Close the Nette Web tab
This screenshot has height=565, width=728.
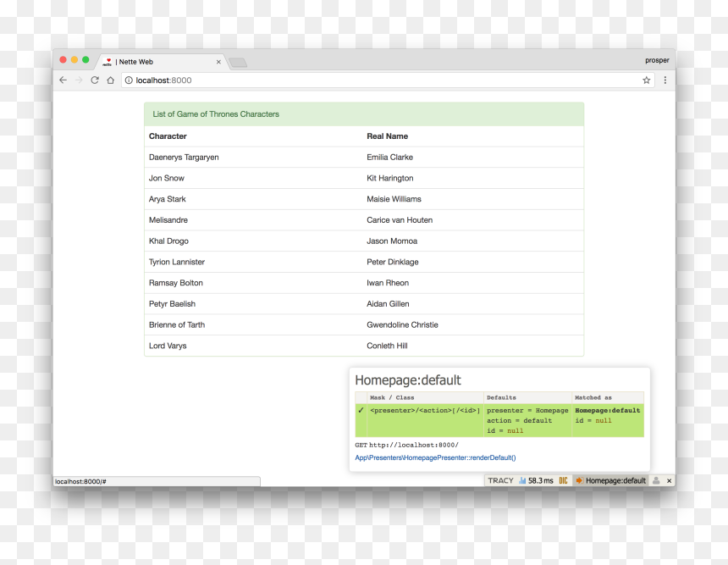(x=218, y=62)
